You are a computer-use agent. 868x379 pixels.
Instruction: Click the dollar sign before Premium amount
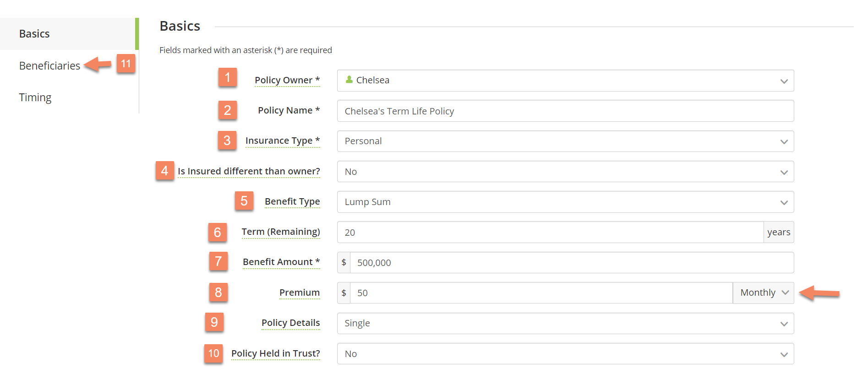coord(344,293)
